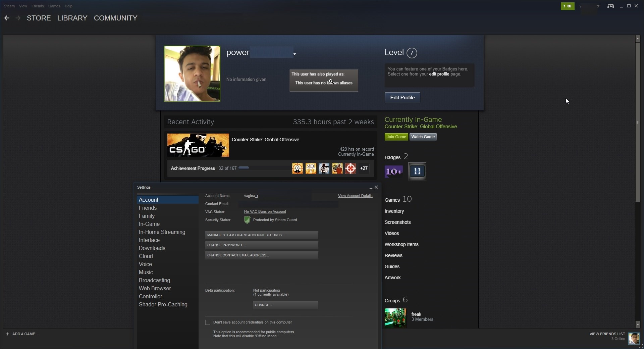The width and height of the screenshot is (644, 349).
Task: Open Shader Pre-Caching settings
Action: (x=168, y=305)
